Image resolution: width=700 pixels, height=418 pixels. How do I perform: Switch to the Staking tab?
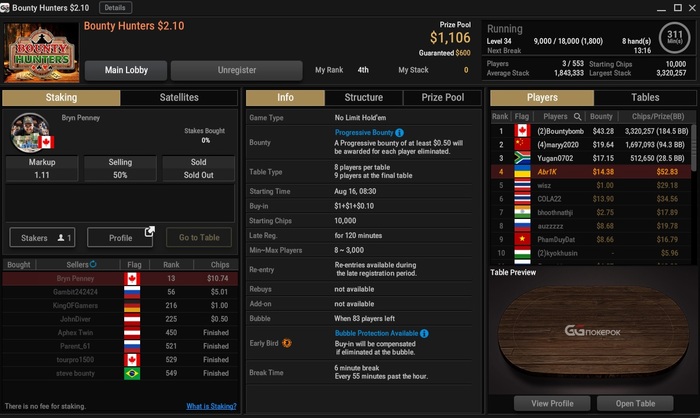tap(61, 97)
